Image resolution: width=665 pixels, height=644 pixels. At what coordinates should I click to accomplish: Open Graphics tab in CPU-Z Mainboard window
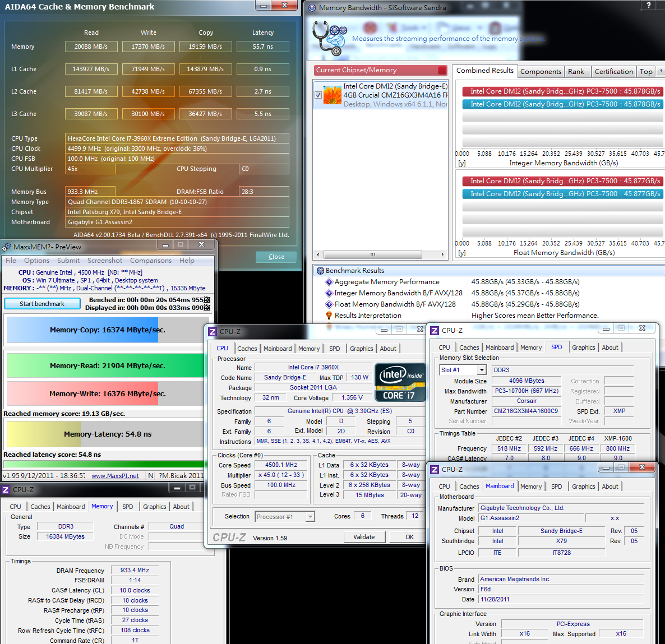[x=583, y=487]
